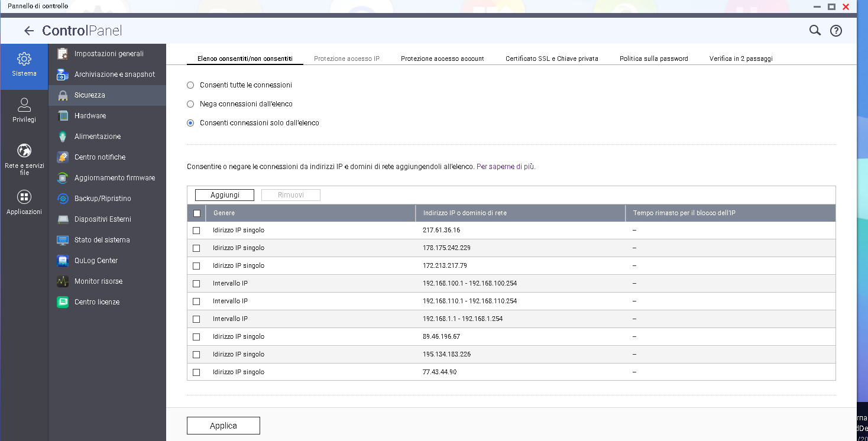
Task: Click the Monitor risorse waveform icon
Action: coord(63,281)
